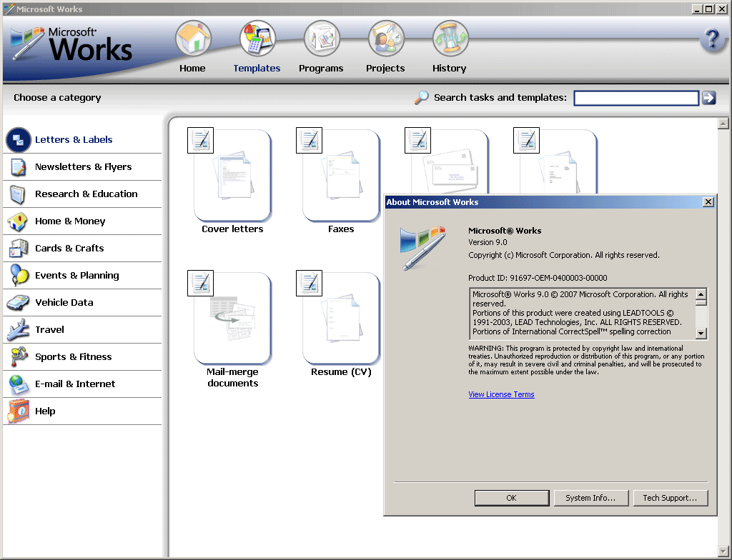Click the Help category sidebar icon

18,411
